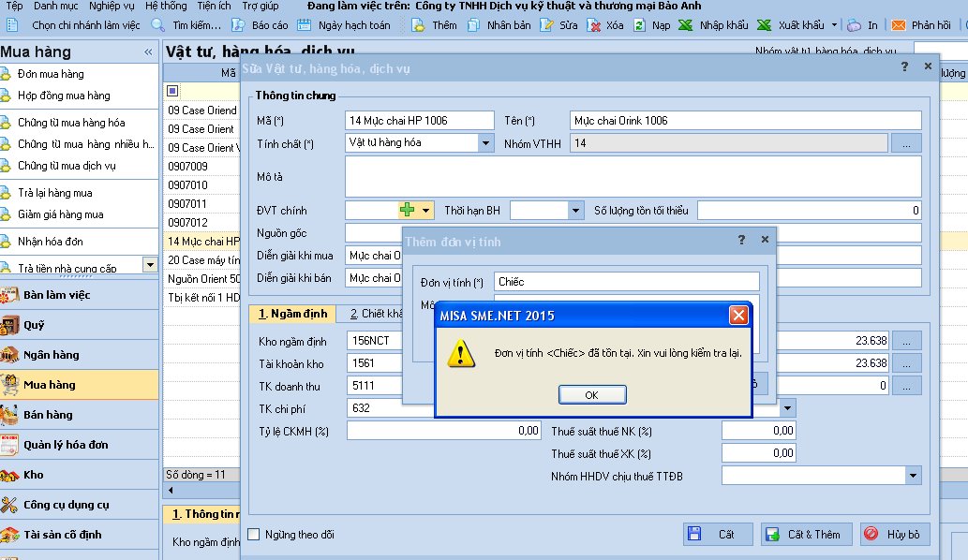Click the Mô tả text area
The width and height of the screenshot is (968, 560).
pos(633,177)
